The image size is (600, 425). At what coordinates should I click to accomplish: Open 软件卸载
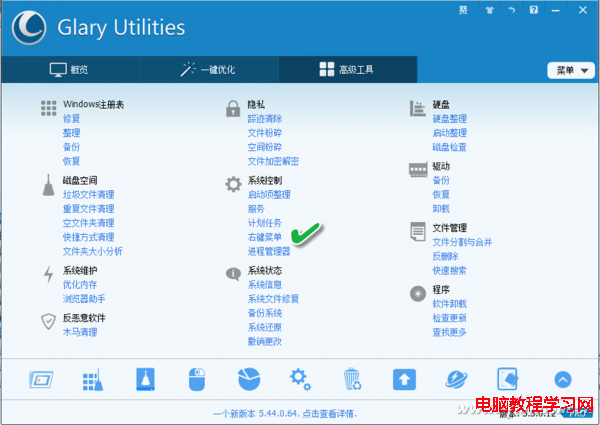(x=450, y=304)
